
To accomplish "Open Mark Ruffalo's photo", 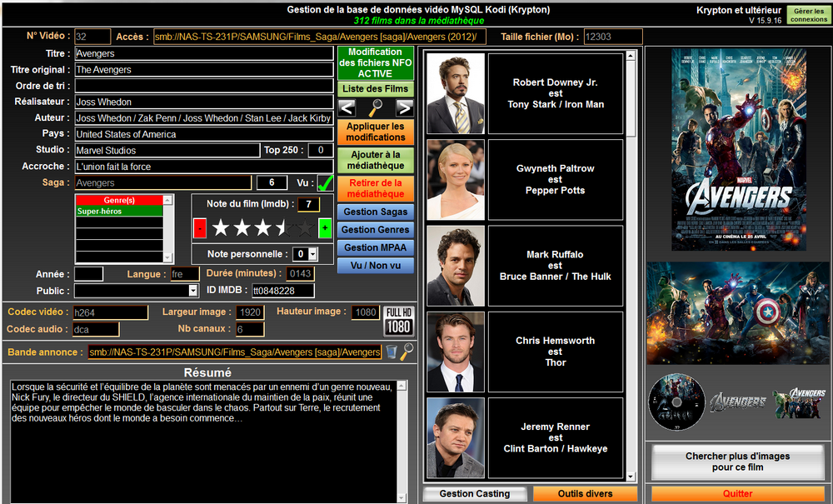I will [456, 266].
